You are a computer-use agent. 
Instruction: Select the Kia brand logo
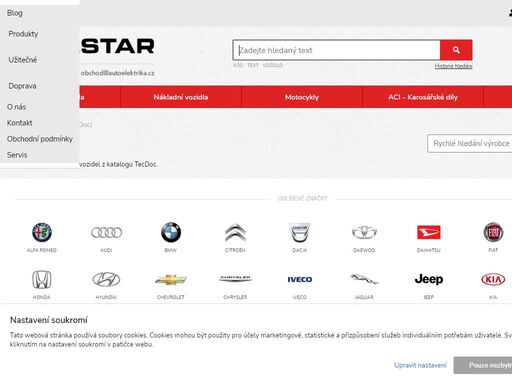click(493, 279)
